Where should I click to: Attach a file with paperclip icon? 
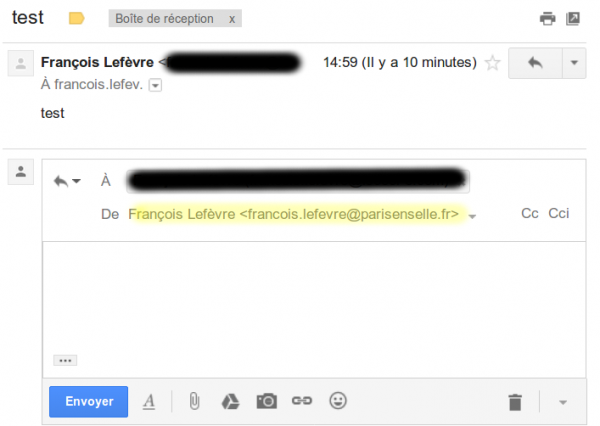(194, 401)
